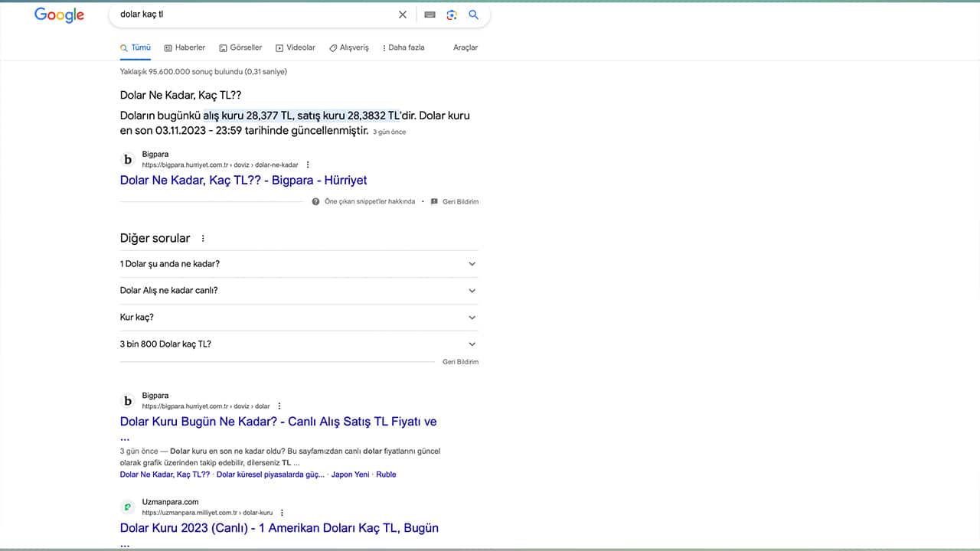Click the snippet's Geri Bildirim feedback icon
The width and height of the screenshot is (980, 551).
click(x=434, y=201)
